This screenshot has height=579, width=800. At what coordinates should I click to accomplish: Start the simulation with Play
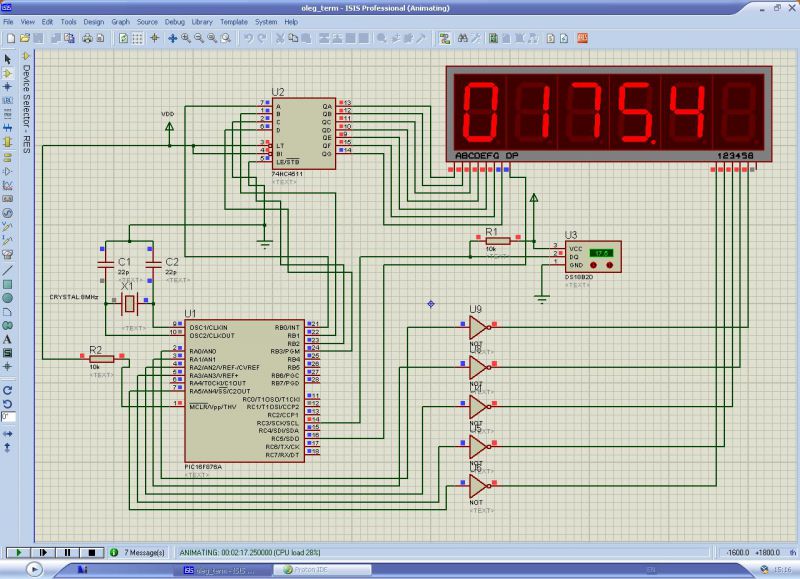click(x=19, y=552)
